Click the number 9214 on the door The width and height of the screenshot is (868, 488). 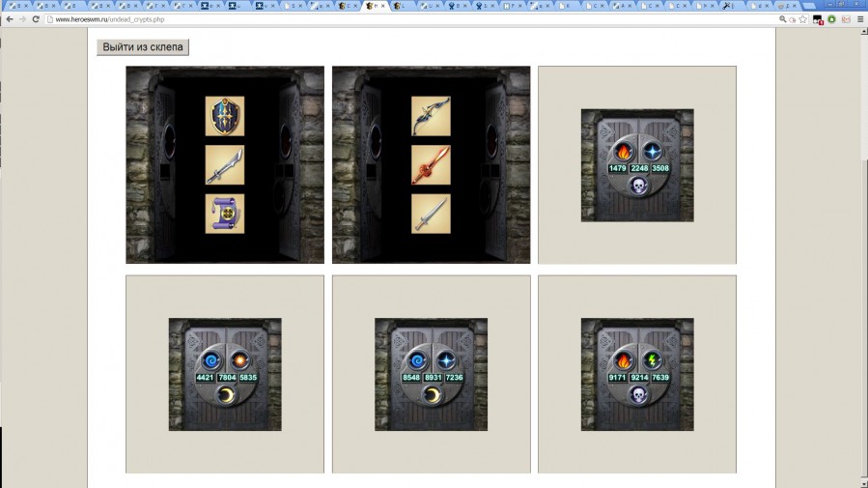pyautogui.click(x=639, y=378)
